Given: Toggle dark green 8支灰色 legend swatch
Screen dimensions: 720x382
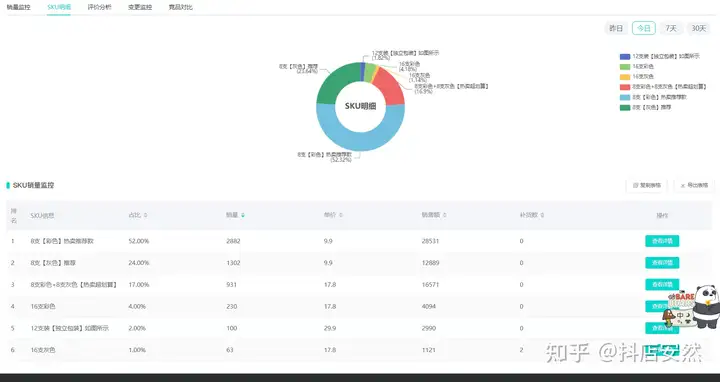Looking at the screenshot, I should click(x=624, y=107).
